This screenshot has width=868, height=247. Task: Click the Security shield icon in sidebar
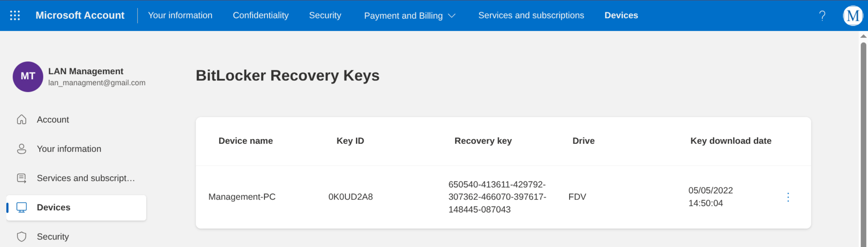tap(22, 236)
